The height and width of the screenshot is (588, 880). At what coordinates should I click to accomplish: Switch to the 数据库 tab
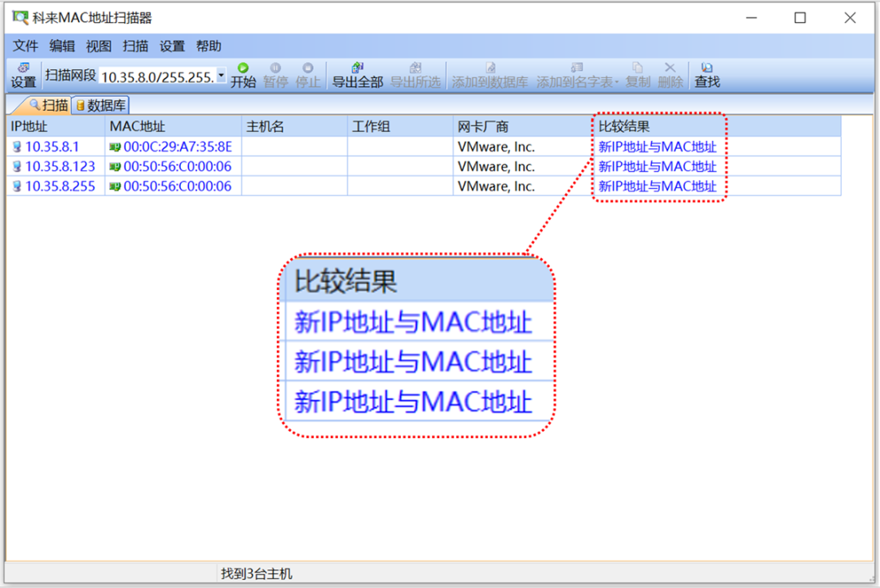coord(99,105)
